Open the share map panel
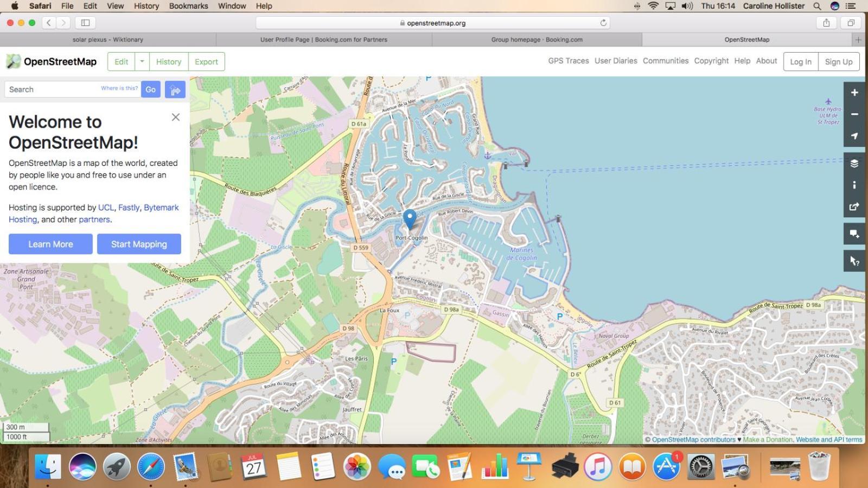Screen dimensions: 868x488 click(854, 207)
